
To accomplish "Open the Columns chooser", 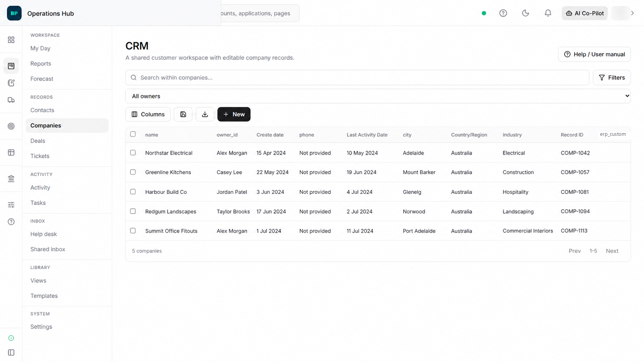I will (x=148, y=114).
